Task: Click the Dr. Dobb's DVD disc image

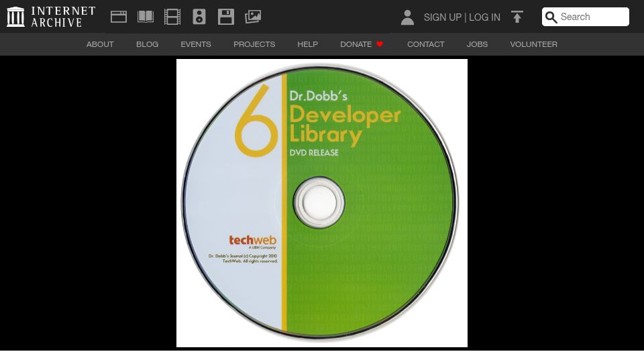Action: click(x=321, y=203)
